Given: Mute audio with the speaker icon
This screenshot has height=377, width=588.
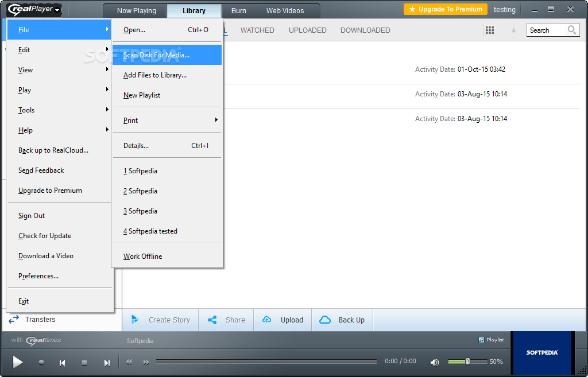Looking at the screenshot, I should click(x=435, y=362).
